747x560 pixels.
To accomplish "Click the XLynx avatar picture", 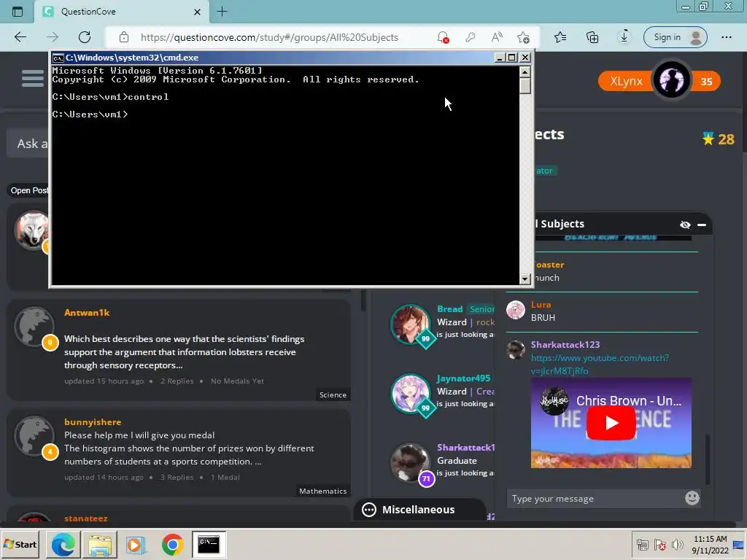I will click(x=671, y=80).
